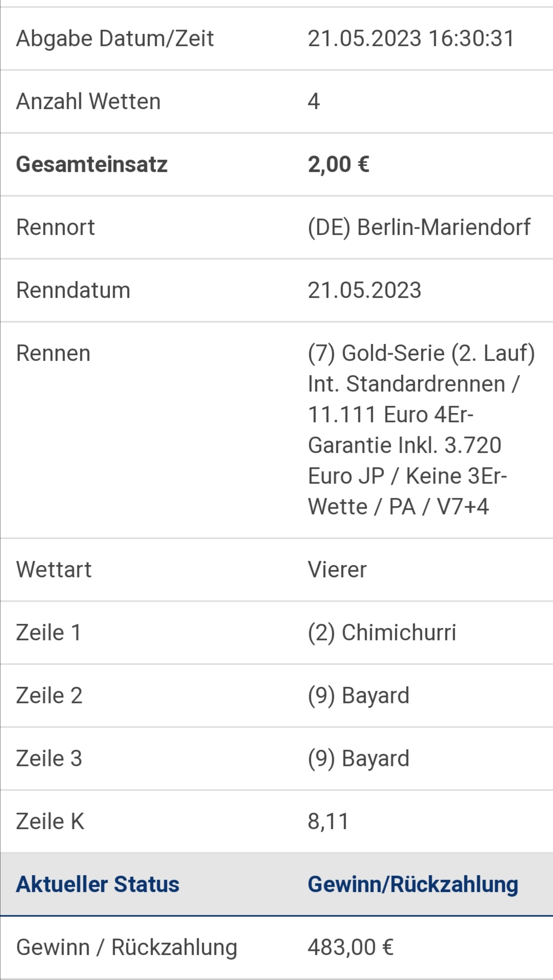This screenshot has width=553, height=980.
Task: Select the Anzahl Wetten value 4
Action: [314, 101]
